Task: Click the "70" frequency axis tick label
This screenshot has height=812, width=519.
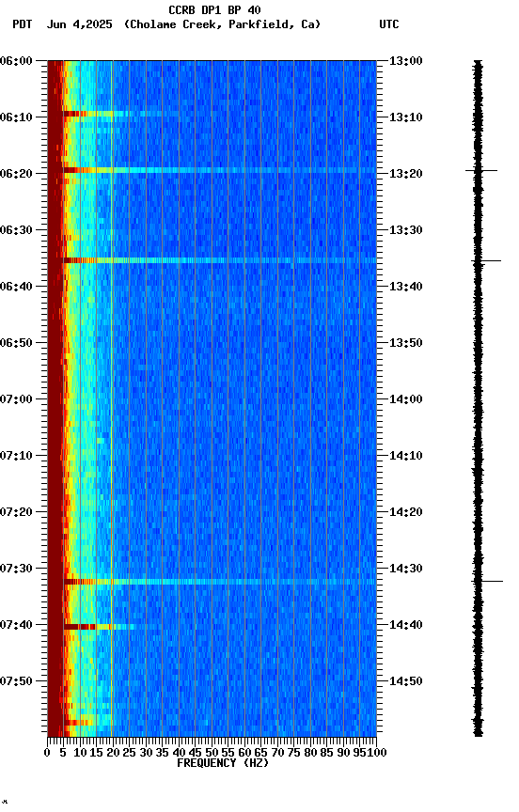Action: [277, 753]
